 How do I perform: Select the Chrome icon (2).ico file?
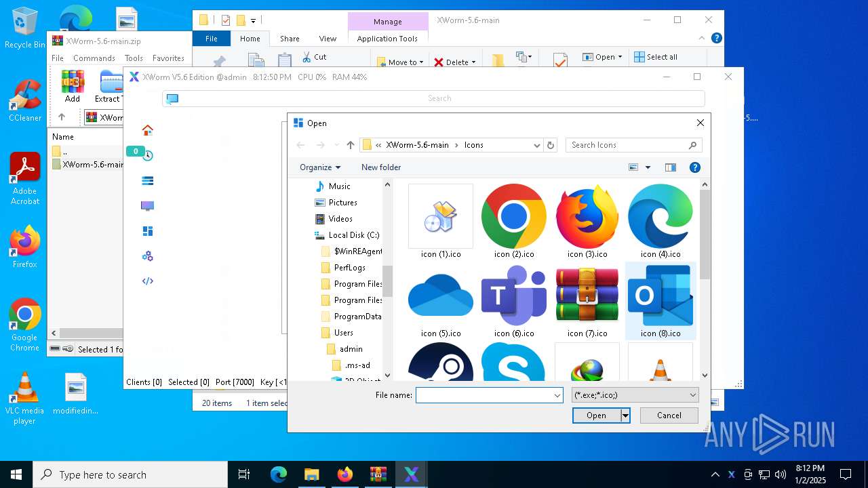pos(514,222)
